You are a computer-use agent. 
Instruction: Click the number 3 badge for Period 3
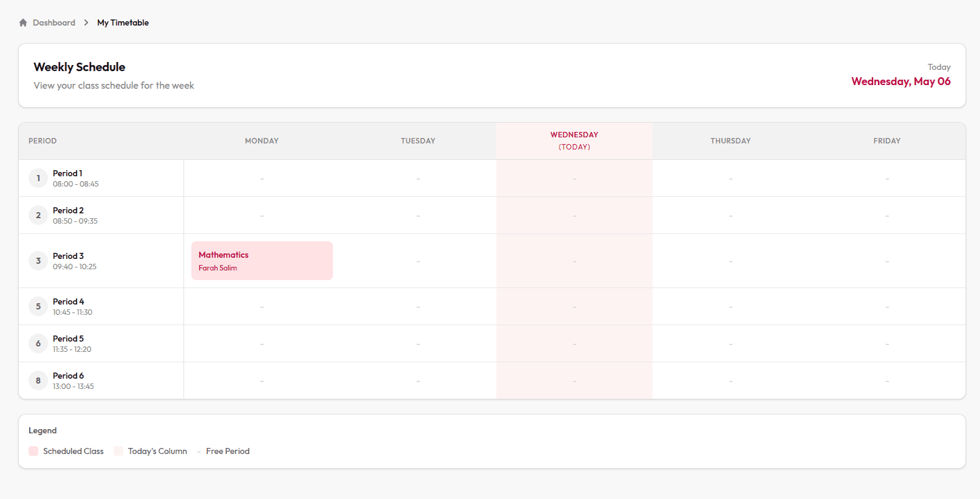pyautogui.click(x=38, y=261)
